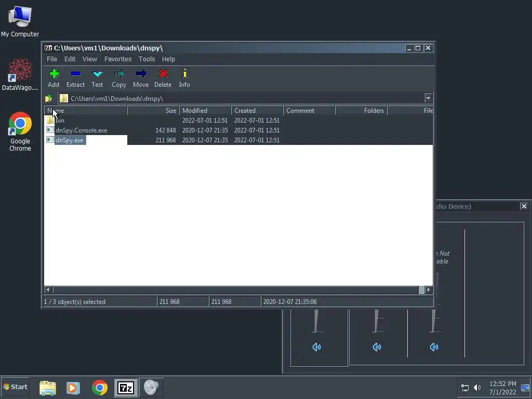
Task: Sort by the Created column header
Action: point(257,111)
